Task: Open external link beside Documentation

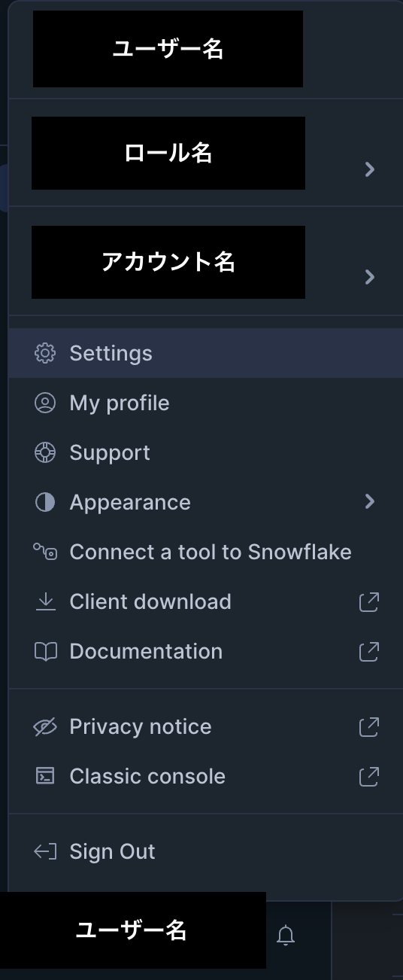Action: coord(368,651)
